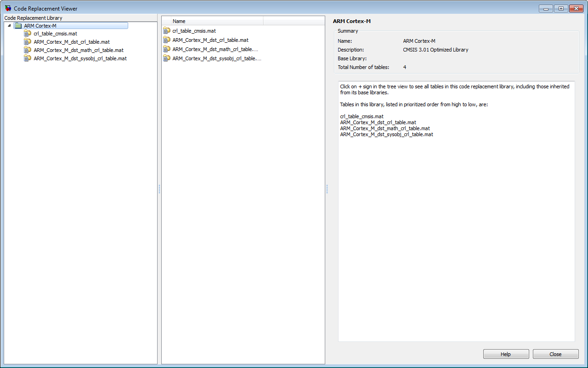
Task: Click ARM_Cortex_M_dst_crl_table.mat icon in the Name list
Action: click(167, 40)
